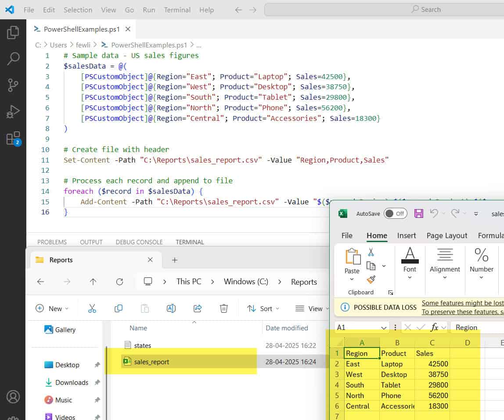The width and height of the screenshot is (504, 420).
Task: Open Customize Quick Access Toolbar dropdown
Action: (476, 214)
